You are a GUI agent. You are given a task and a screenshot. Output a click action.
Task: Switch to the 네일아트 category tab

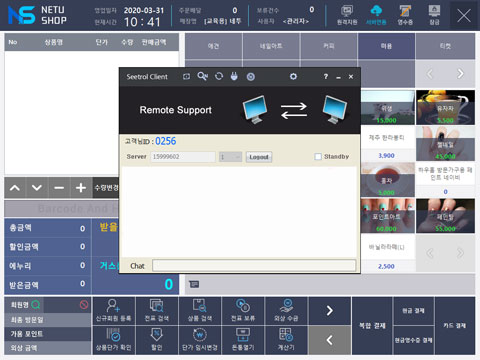(x=271, y=46)
